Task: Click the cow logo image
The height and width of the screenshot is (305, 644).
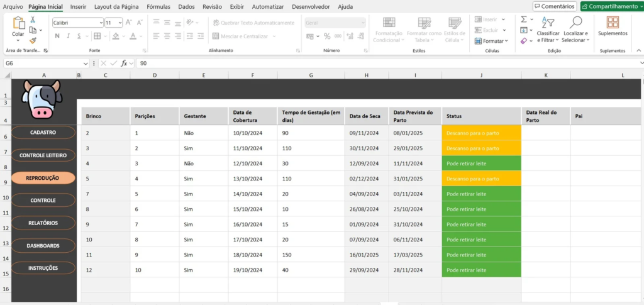Action: coord(40,99)
